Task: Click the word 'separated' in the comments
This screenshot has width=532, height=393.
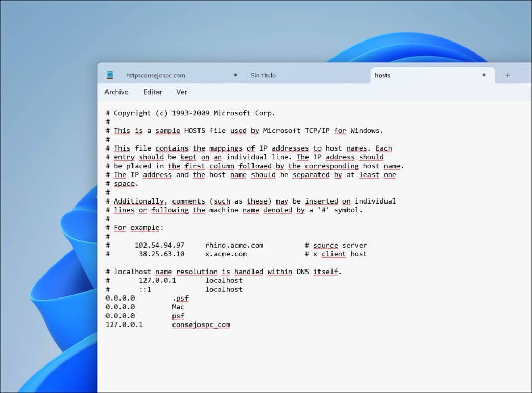Action: click(x=311, y=174)
